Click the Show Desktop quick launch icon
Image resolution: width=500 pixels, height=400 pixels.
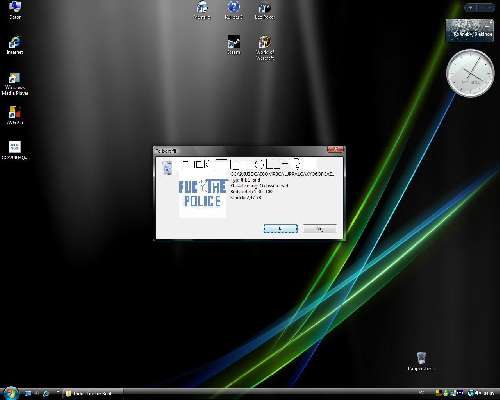point(28,394)
